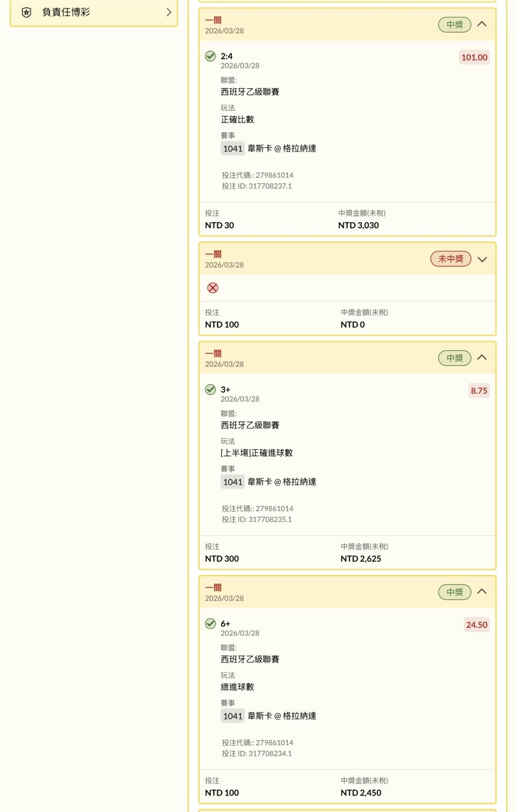
Task: Click the green check icon beside 3+
Action: pos(211,389)
